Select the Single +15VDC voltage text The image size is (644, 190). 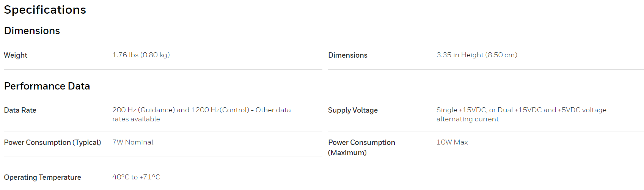(x=521, y=110)
